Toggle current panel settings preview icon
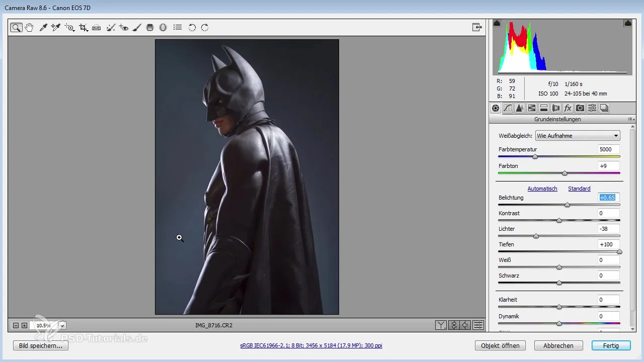Image resolution: width=644 pixels, height=362 pixels. click(478, 325)
